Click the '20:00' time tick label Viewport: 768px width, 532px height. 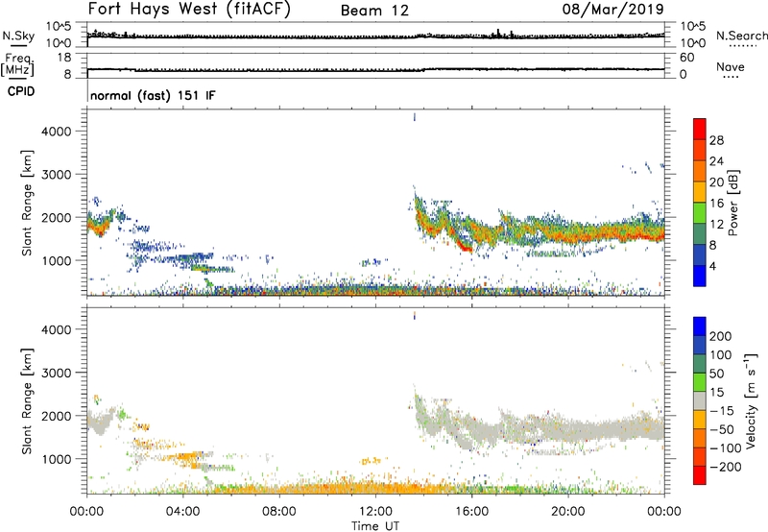(568, 512)
